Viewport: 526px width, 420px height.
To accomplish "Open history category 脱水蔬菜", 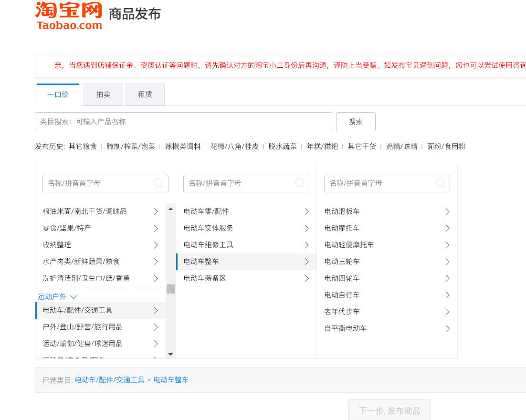I will coord(283,147).
